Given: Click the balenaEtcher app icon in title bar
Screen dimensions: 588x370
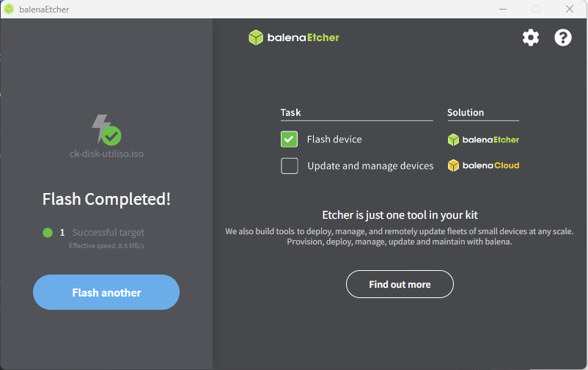Looking at the screenshot, I should point(9,9).
